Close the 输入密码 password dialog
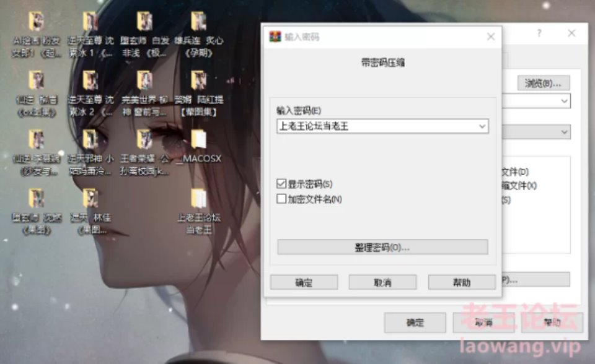Image resolution: width=595 pixels, height=364 pixels. point(491,37)
